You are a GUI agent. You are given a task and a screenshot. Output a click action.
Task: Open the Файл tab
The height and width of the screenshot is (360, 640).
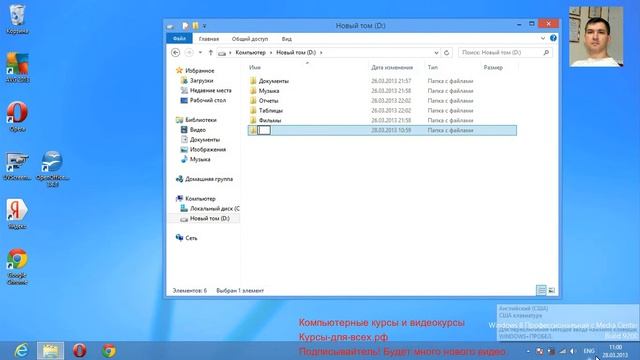point(179,38)
